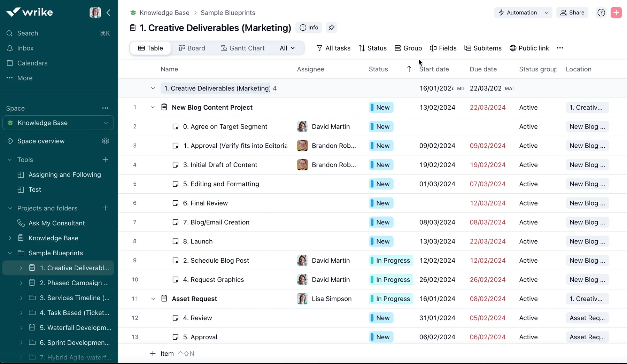The width and height of the screenshot is (627, 364).
Task: Add a new tool with plus icon
Action: point(105,160)
